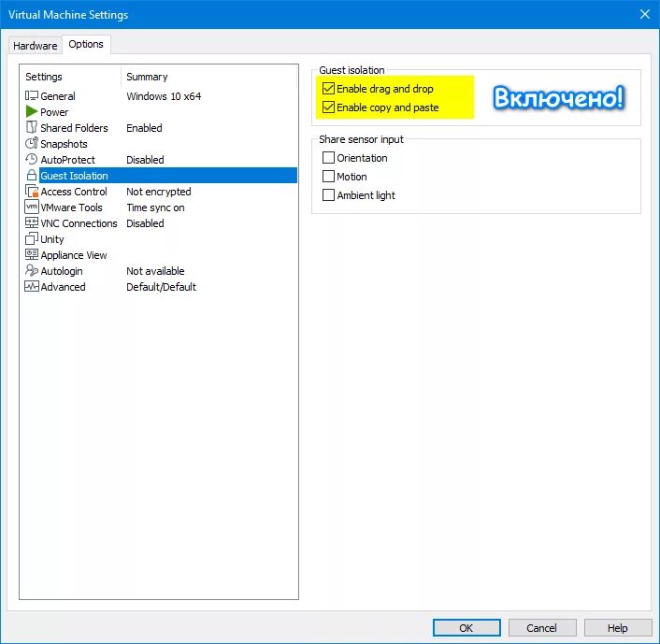Click the 'Time sync on' summary text

tap(156, 208)
